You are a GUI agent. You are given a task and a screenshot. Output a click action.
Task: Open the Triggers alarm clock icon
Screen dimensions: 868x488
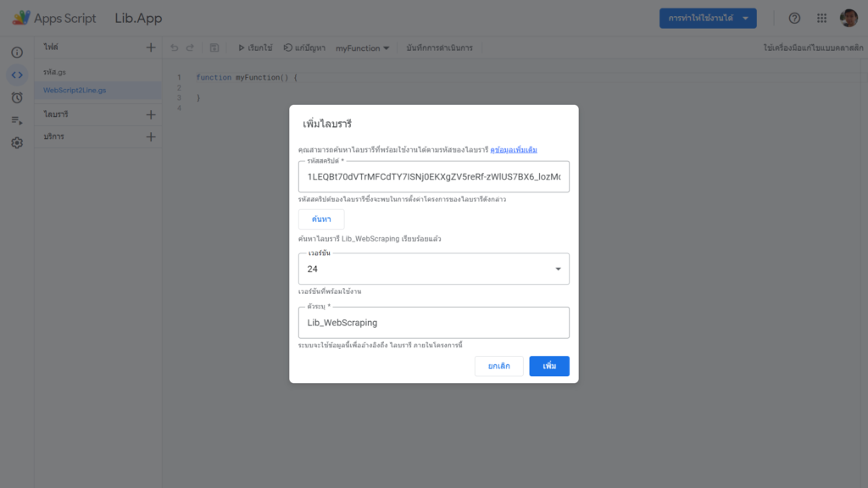pyautogui.click(x=17, y=97)
